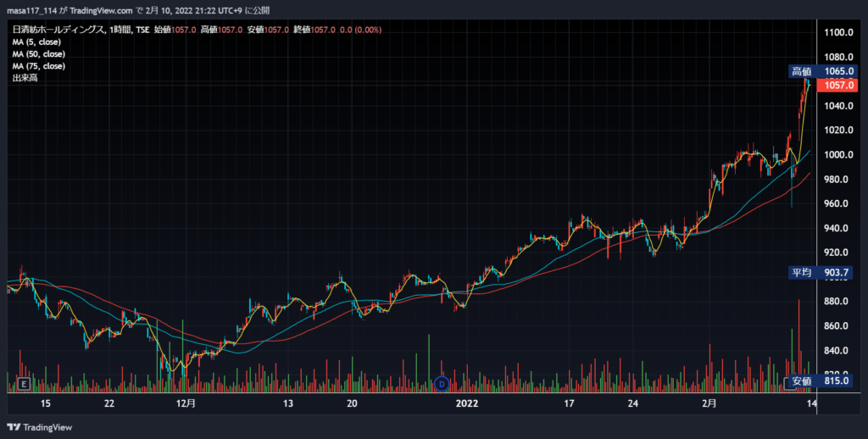Image resolution: width=868 pixels, height=439 pixels.
Task: Click the TradingView logo at bottom left
Action: click(39, 427)
